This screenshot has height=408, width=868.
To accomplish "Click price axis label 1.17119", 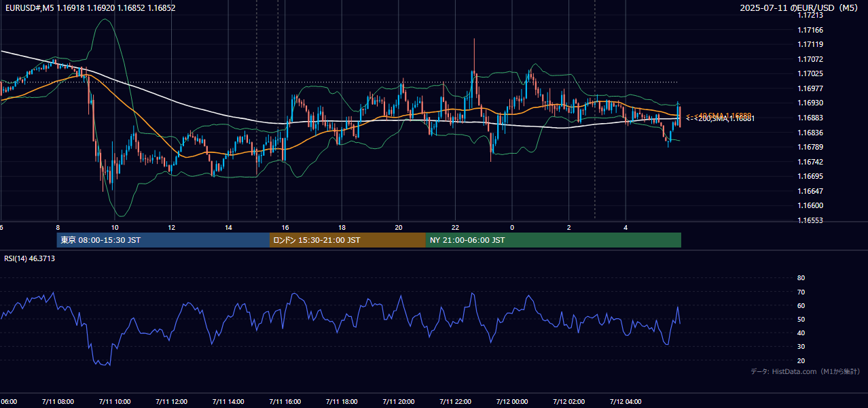I will click(x=810, y=45).
